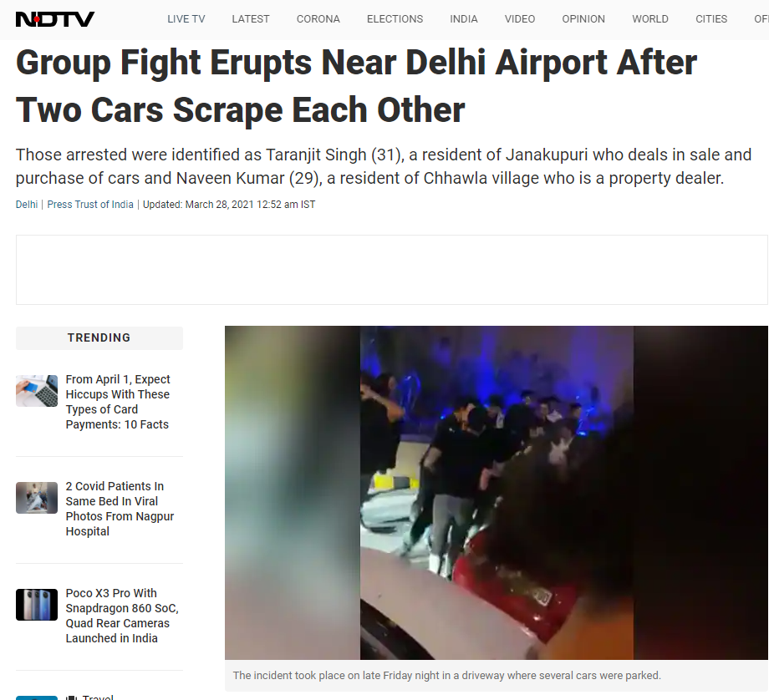Go to the OPINION page
Viewport: 769px width, 700px height.
(x=583, y=19)
